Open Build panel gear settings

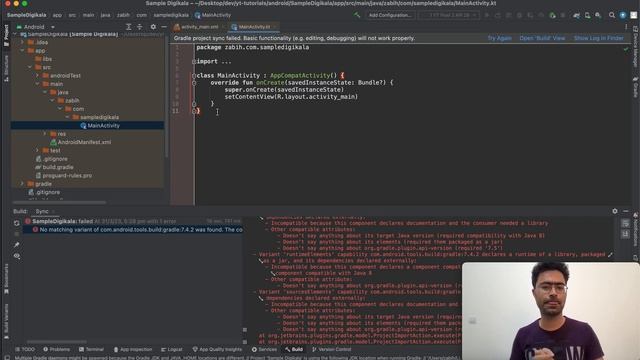[615, 211]
